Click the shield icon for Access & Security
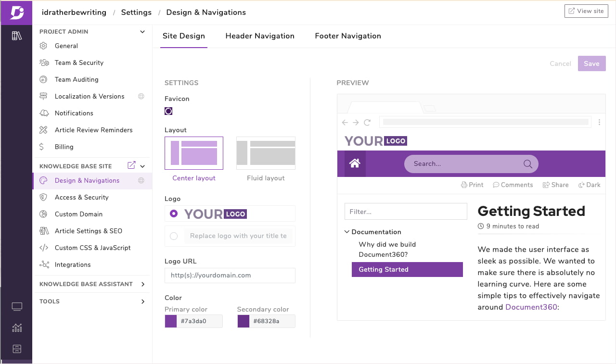This screenshot has width=616, height=364. tap(43, 197)
